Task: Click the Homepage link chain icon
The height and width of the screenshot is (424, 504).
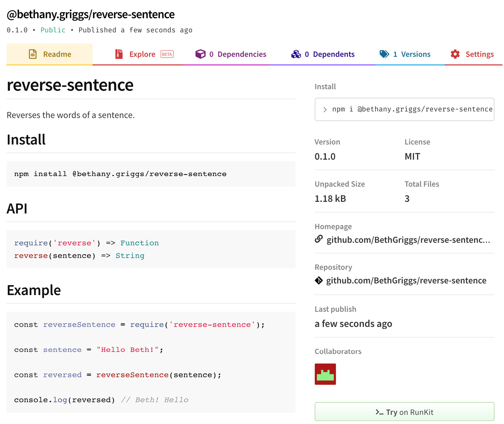Action: pos(319,239)
